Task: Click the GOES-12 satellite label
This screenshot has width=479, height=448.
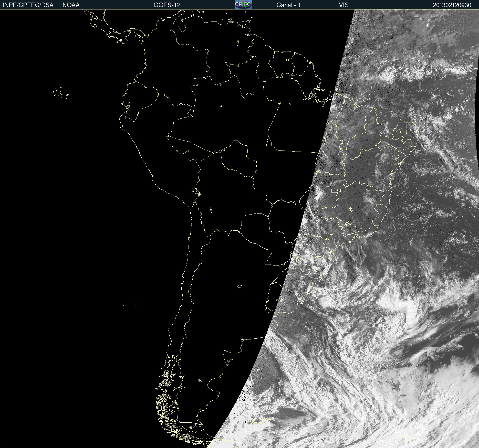Action: [167, 5]
